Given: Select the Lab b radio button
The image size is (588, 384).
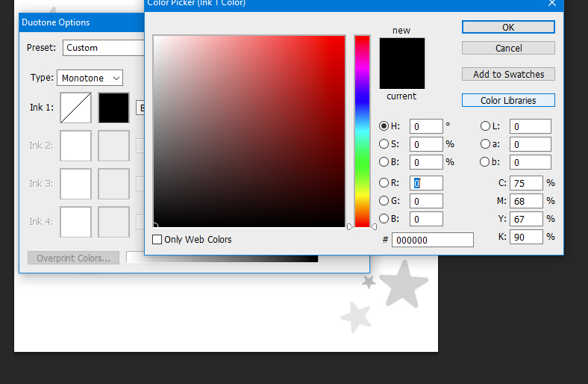Looking at the screenshot, I should pos(484,162).
